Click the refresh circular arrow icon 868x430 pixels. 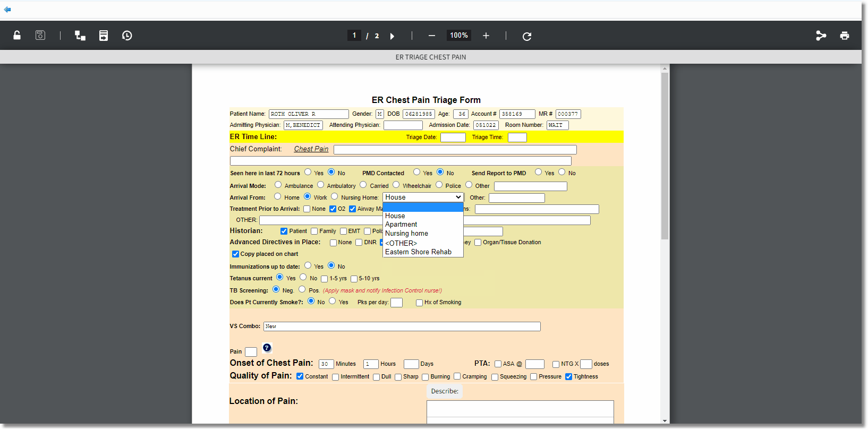[x=527, y=36]
